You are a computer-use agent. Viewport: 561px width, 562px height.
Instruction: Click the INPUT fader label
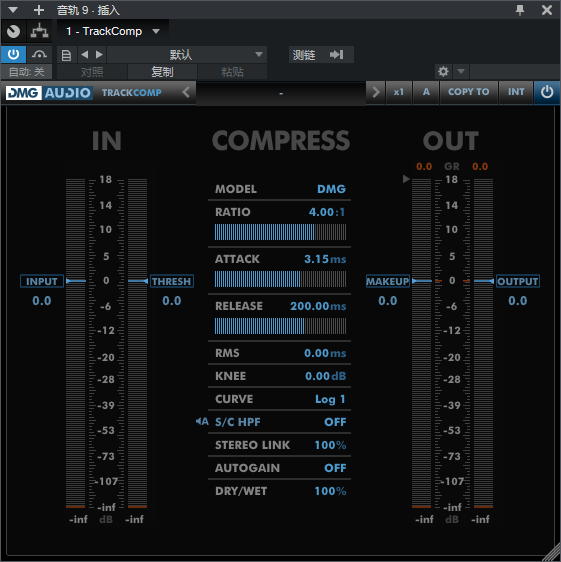pyautogui.click(x=42, y=281)
